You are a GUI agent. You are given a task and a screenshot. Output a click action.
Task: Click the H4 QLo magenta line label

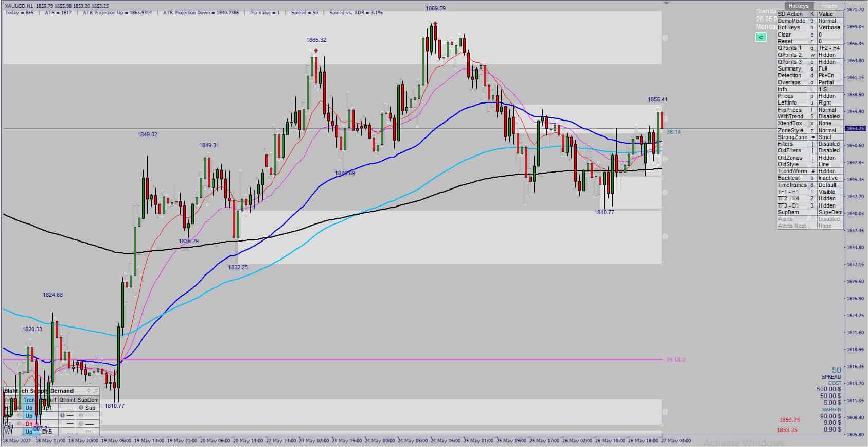pyautogui.click(x=676, y=359)
